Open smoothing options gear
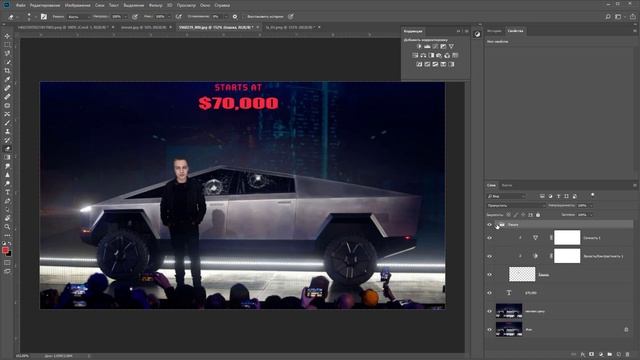The width and height of the screenshot is (640, 360). (x=235, y=17)
